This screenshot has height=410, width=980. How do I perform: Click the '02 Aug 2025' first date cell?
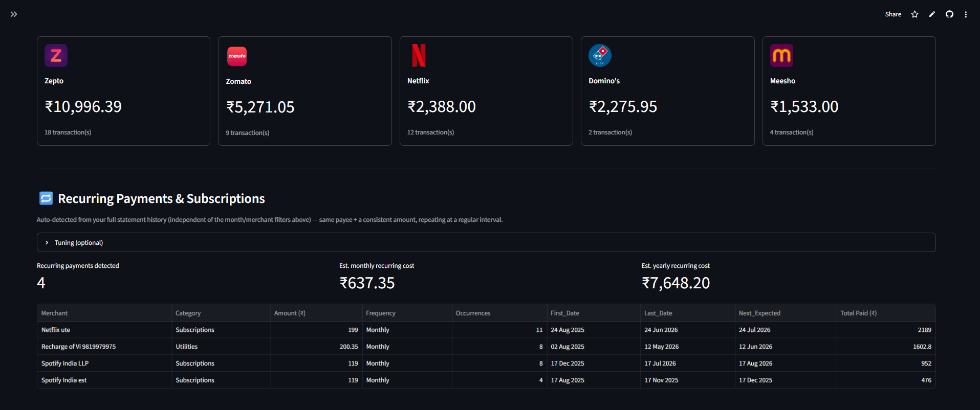(594, 347)
